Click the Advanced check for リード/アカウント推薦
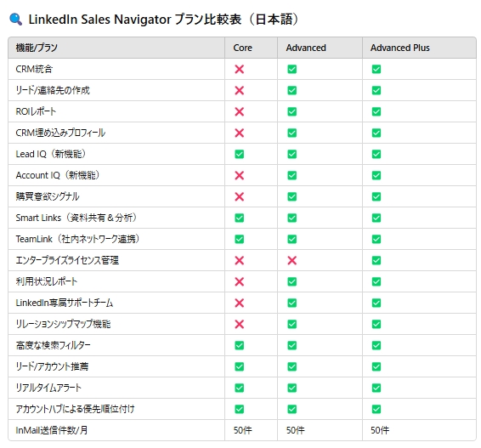This screenshot has height=448, width=481. click(292, 366)
